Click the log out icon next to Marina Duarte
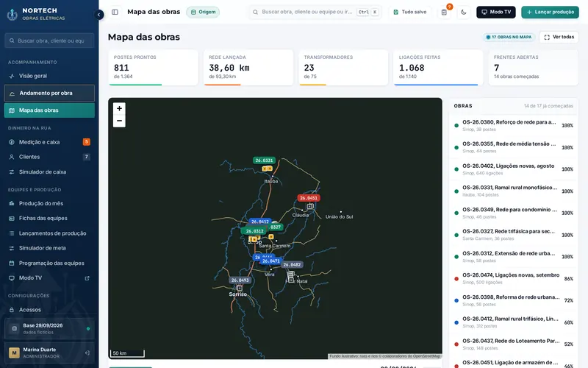Image resolution: width=588 pixels, height=368 pixels. coord(87,353)
